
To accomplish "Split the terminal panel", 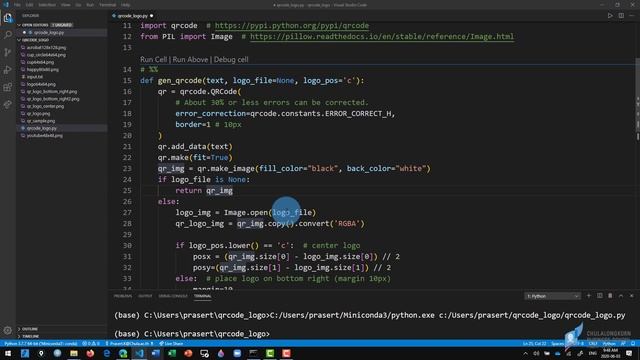I will (x=600, y=296).
